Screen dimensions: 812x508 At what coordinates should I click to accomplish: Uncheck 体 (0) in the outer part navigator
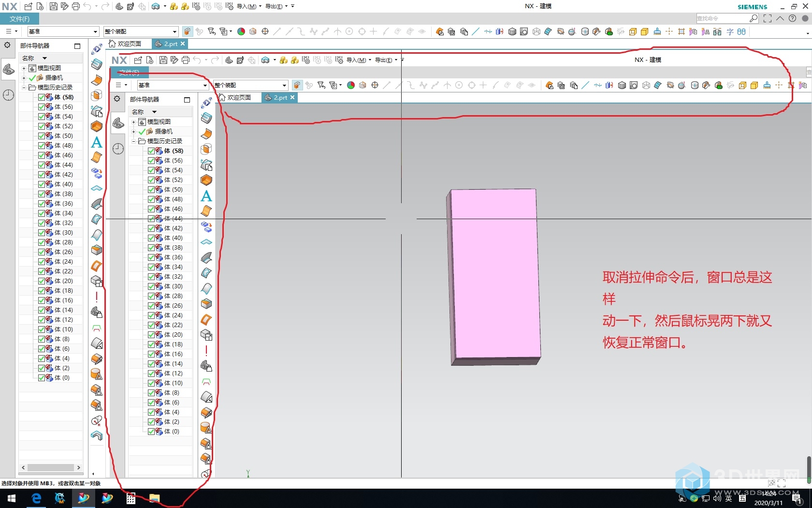click(42, 378)
